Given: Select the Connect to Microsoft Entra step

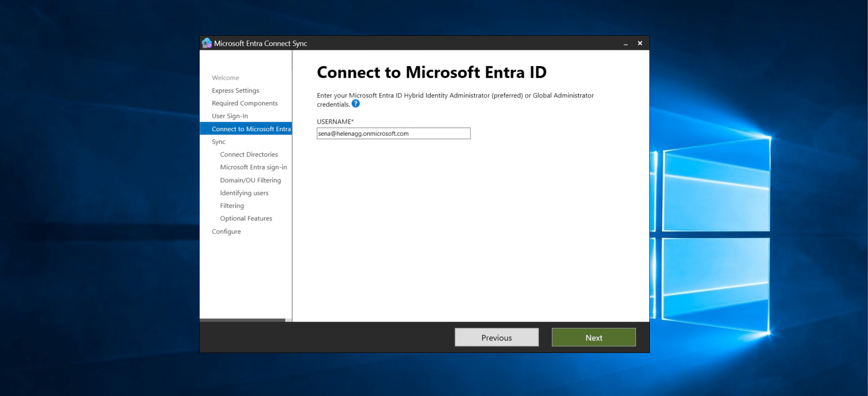Looking at the screenshot, I should point(251,129).
